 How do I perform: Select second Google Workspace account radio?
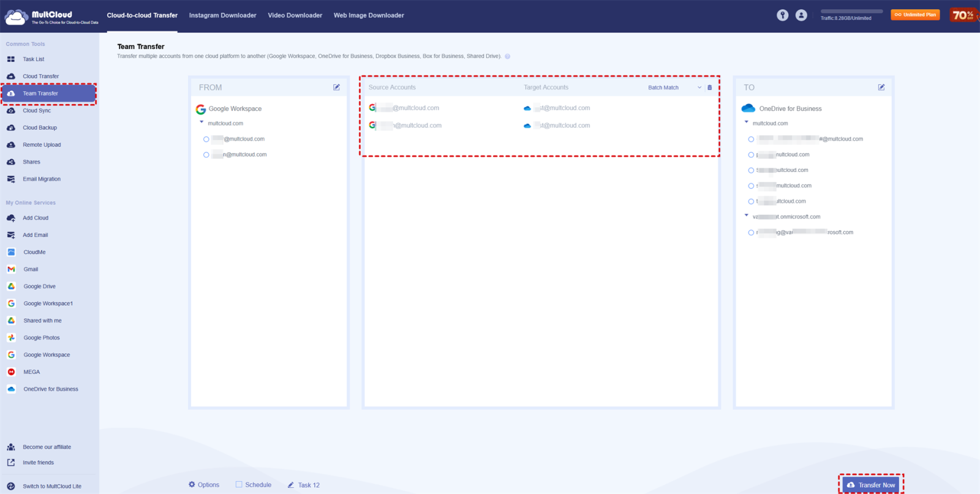click(206, 155)
